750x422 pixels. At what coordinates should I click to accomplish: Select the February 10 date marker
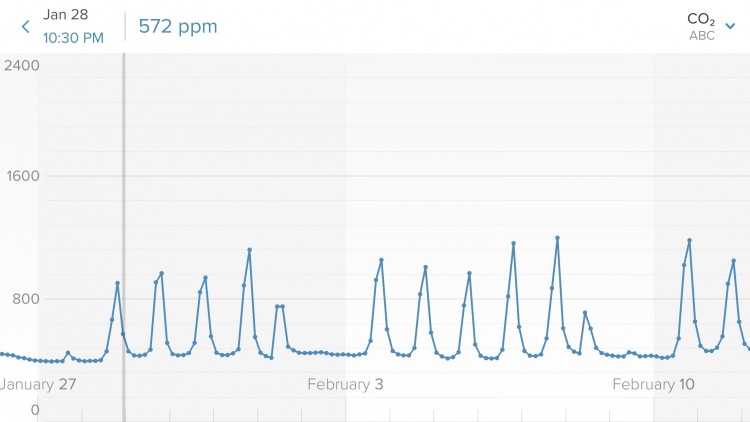(x=653, y=384)
